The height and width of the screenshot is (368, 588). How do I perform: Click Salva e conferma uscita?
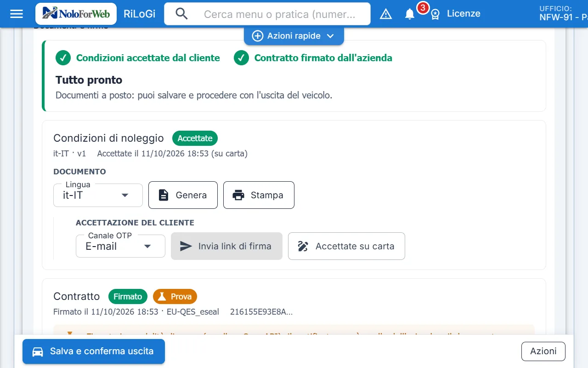tap(94, 351)
